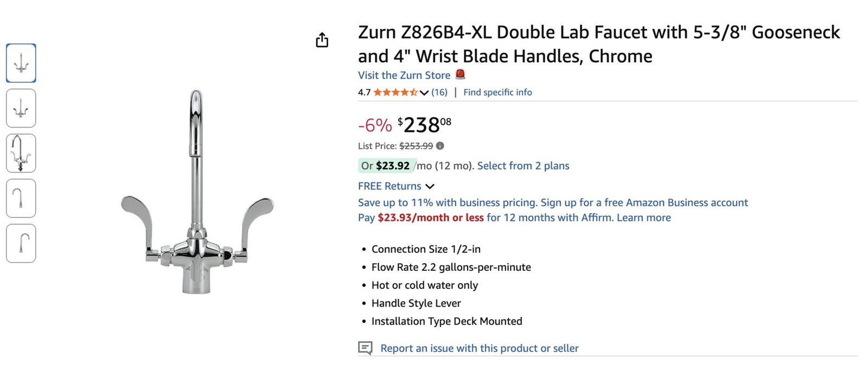
Task: Select the second faucet thumbnail
Action: pos(21,108)
